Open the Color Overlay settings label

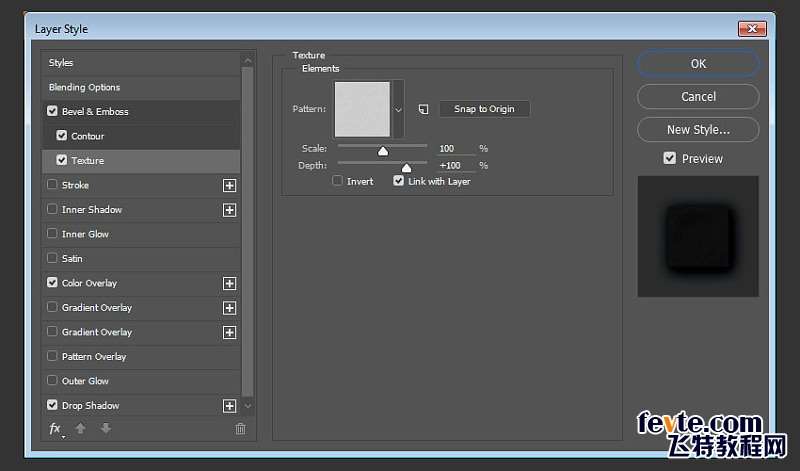[89, 283]
